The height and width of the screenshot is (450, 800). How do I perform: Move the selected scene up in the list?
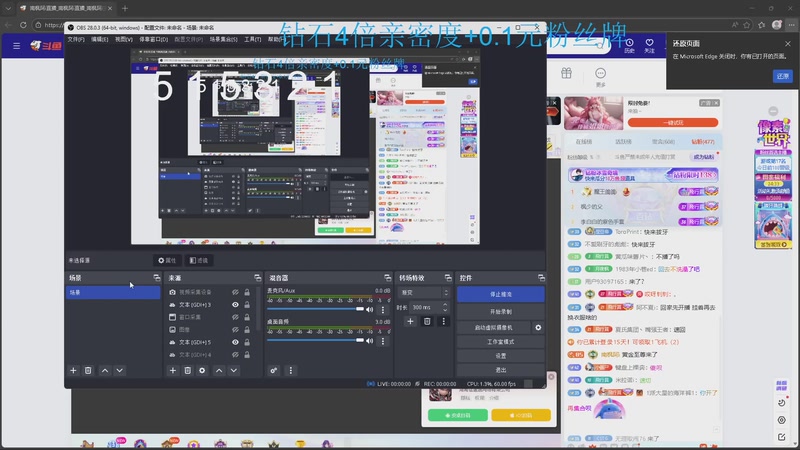tap(105, 370)
